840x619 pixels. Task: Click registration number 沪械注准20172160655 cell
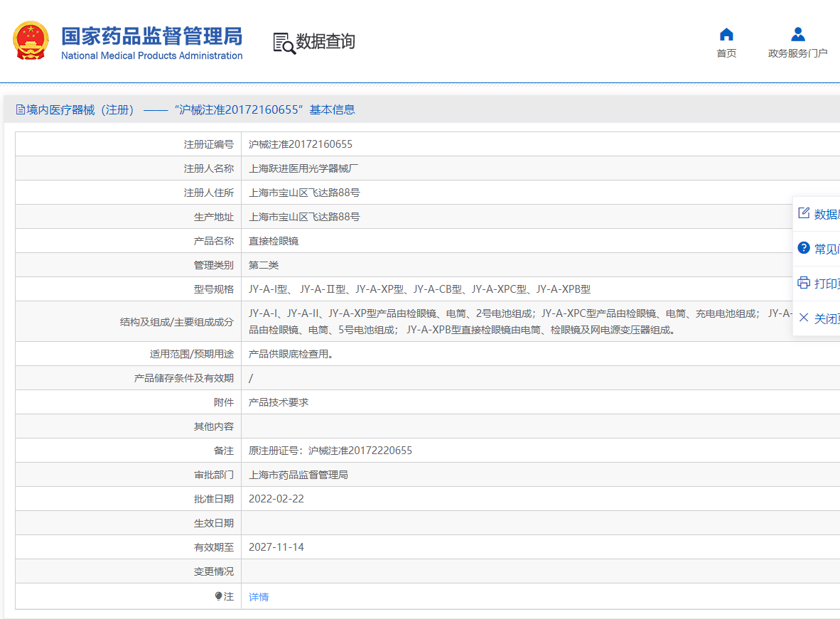301,144
